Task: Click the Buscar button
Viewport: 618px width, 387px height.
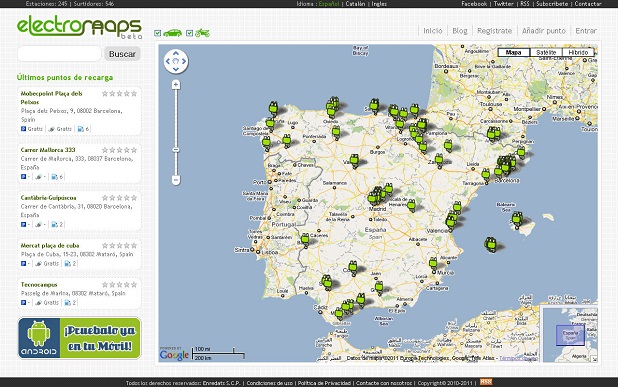Action: [x=122, y=54]
